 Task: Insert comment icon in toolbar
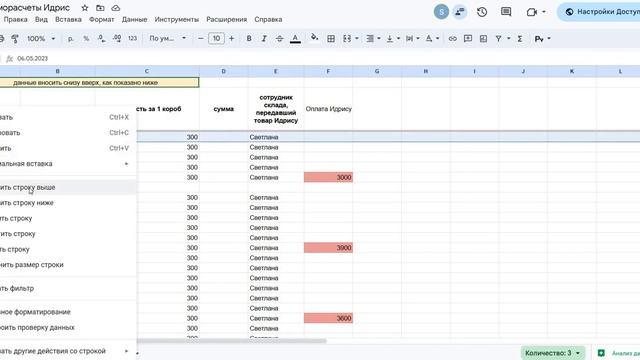click(468, 38)
